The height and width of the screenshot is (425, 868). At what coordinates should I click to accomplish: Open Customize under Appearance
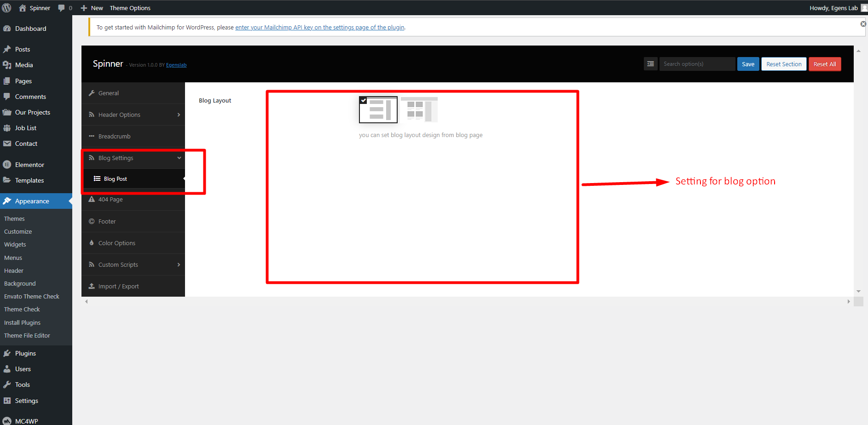tap(18, 231)
